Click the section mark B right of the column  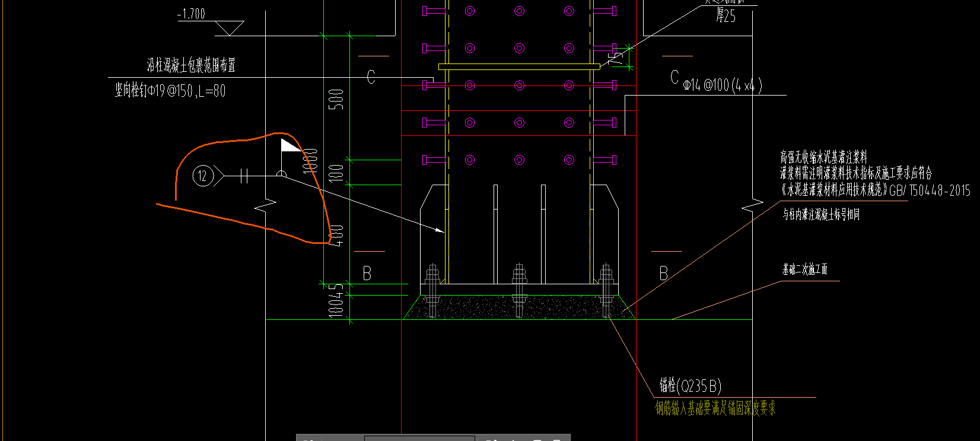(664, 273)
